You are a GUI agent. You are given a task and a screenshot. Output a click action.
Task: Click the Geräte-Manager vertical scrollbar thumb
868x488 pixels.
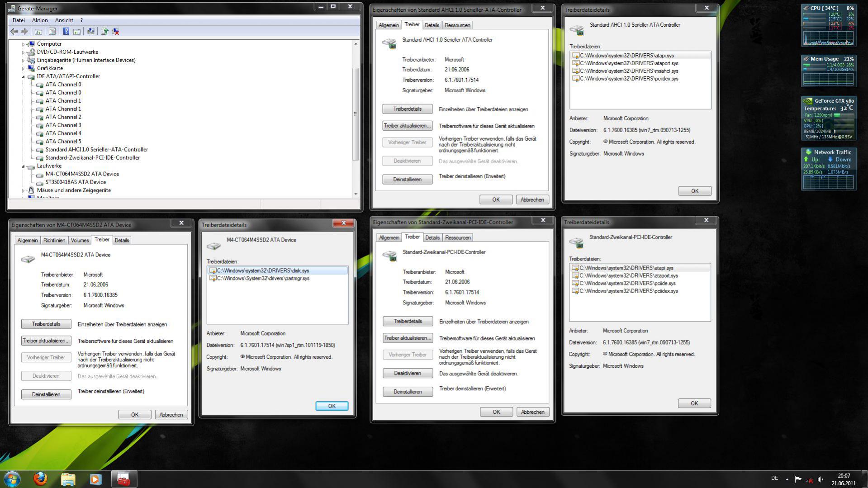(356, 114)
